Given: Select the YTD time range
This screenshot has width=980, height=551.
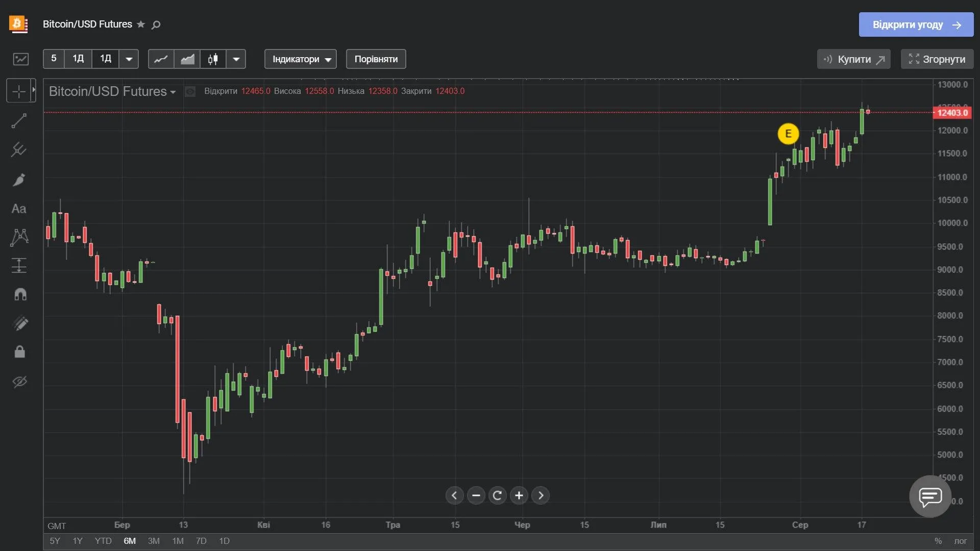Looking at the screenshot, I should pyautogui.click(x=103, y=541).
